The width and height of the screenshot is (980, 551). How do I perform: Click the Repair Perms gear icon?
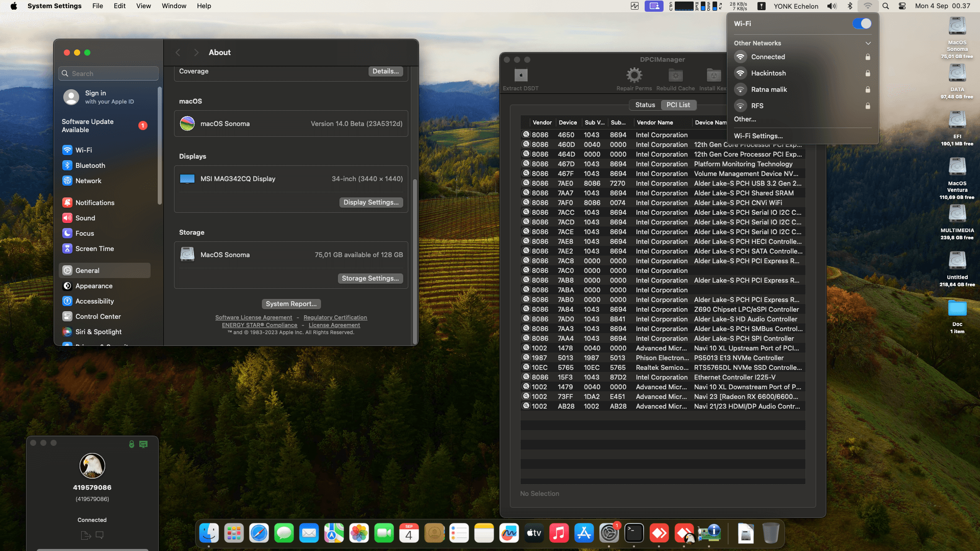tap(634, 76)
